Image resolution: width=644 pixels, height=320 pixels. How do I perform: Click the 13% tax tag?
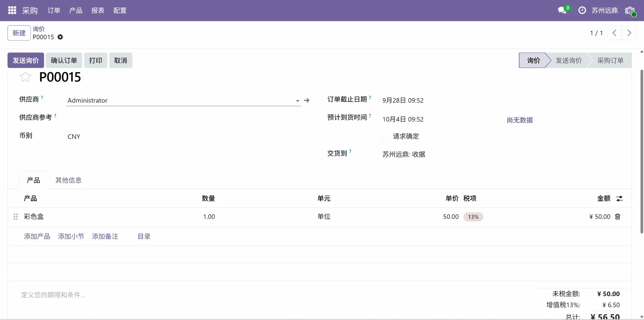(x=473, y=217)
